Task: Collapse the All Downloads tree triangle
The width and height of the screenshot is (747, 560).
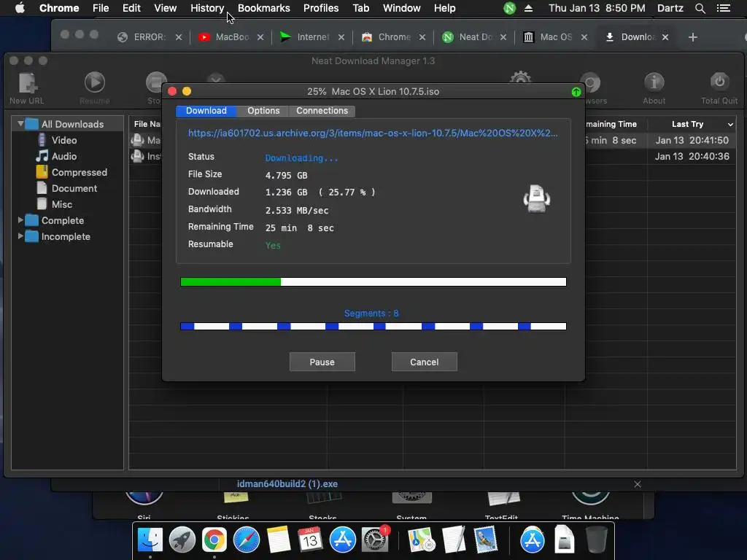Action: pos(20,124)
